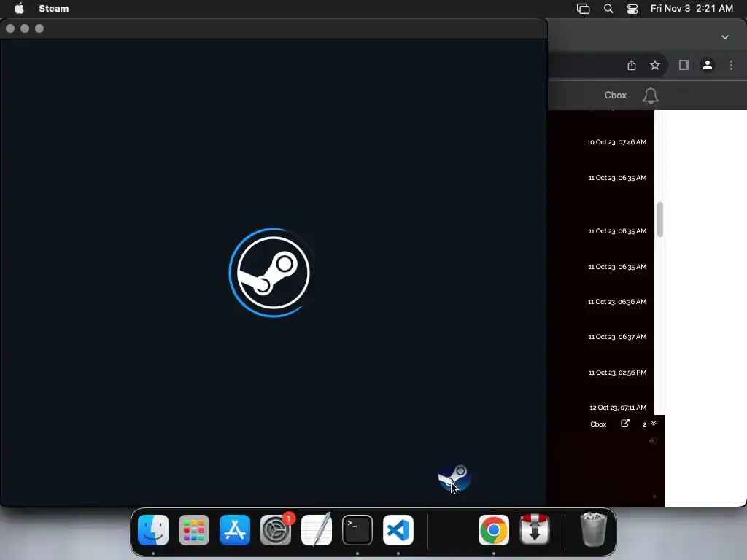
Task: Open Spotlight search in menu bar
Action: point(608,9)
